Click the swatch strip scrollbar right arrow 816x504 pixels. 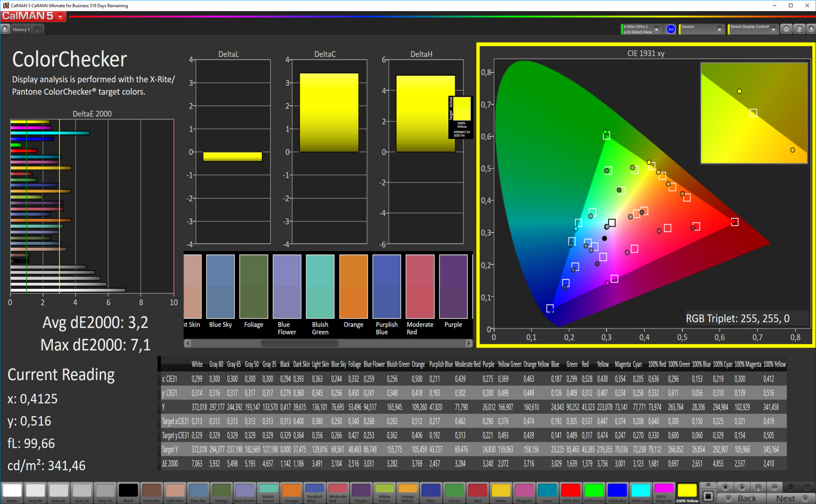coord(469,343)
